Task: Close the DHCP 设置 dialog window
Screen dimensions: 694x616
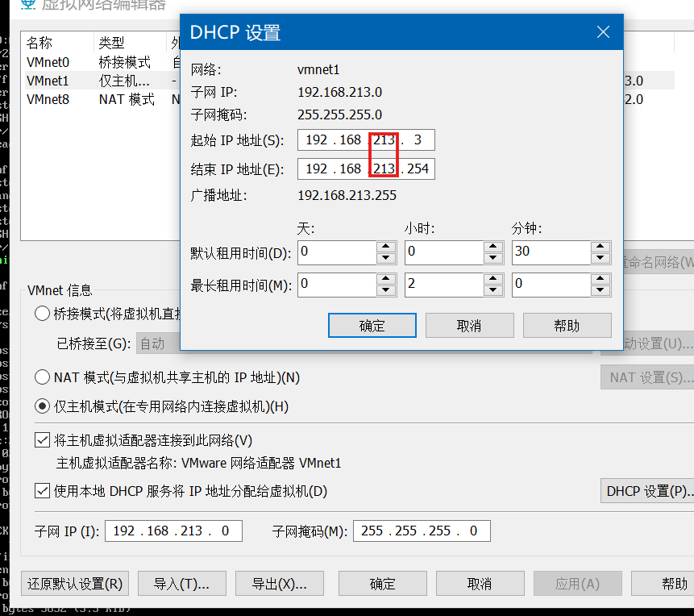Action: pyautogui.click(x=603, y=32)
